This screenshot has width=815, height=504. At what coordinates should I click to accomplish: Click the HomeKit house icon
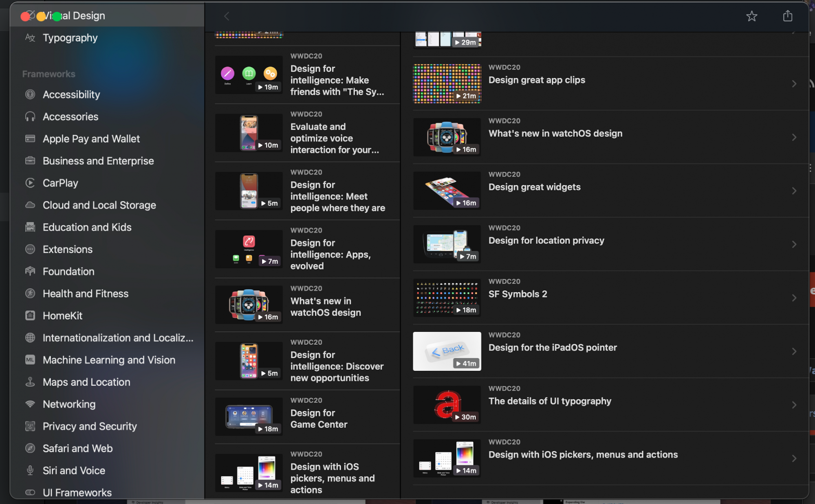30,316
